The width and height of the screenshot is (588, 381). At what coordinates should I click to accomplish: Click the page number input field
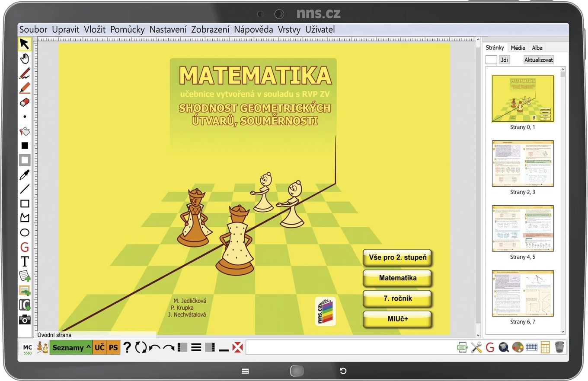491,60
